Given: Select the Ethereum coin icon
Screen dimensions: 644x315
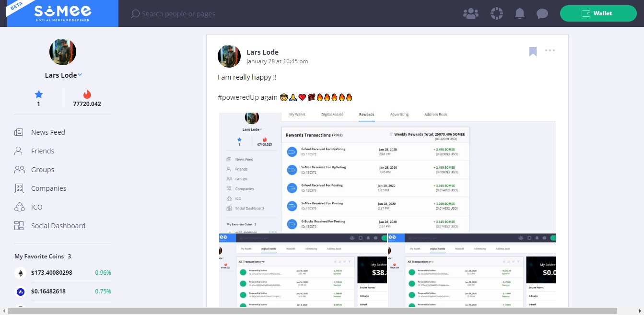Looking at the screenshot, I should pos(21,273).
